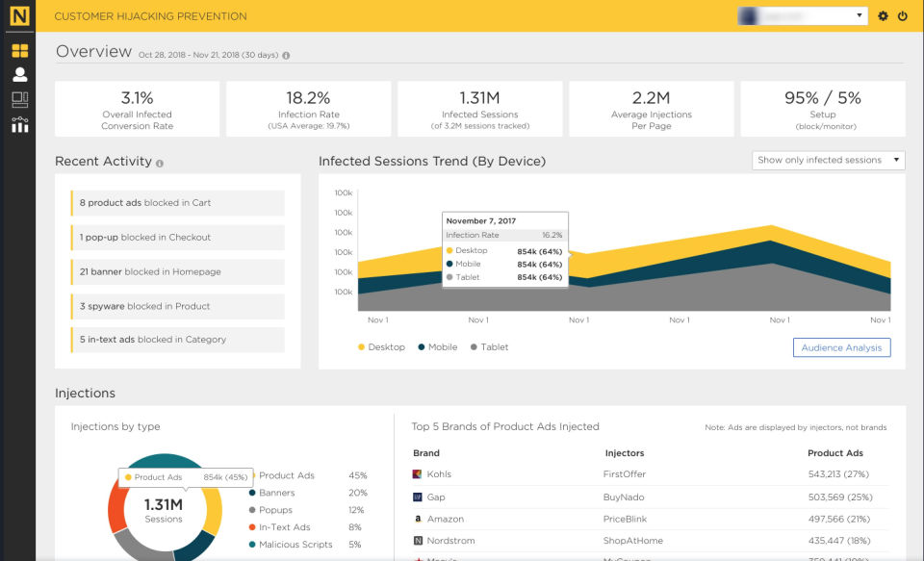Toggle the Tablet legend series
This screenshot has width=924, height=561.
(x=489, y=347)
